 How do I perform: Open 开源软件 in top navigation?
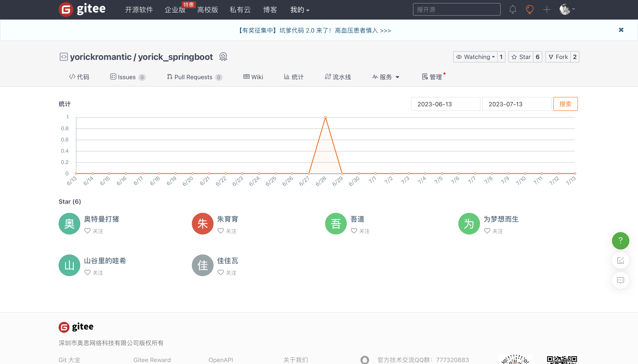tap(139, 10)
